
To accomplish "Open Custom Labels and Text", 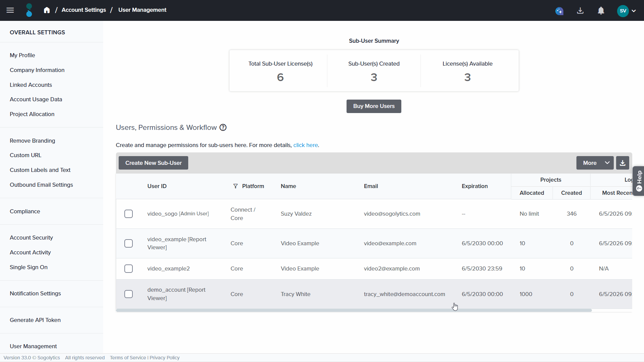I will (x=40, y=170).
